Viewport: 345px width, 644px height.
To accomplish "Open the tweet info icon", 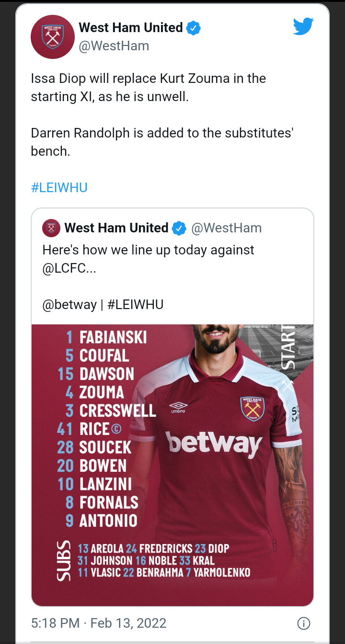I will point(303,623).
